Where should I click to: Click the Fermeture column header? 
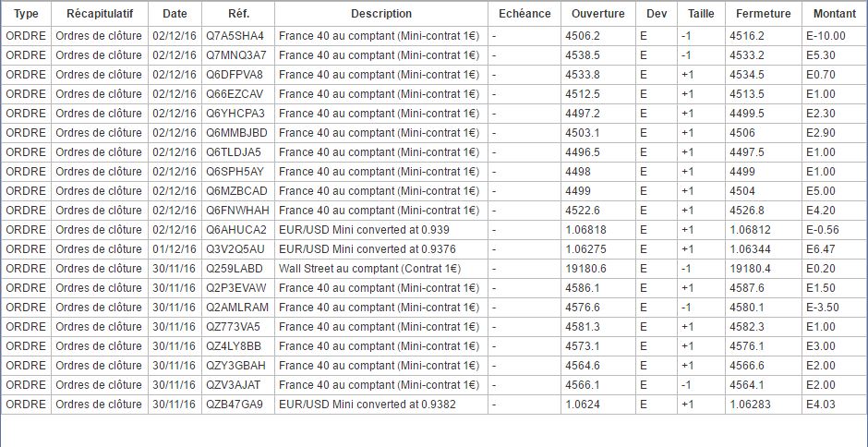coord(764,14)
